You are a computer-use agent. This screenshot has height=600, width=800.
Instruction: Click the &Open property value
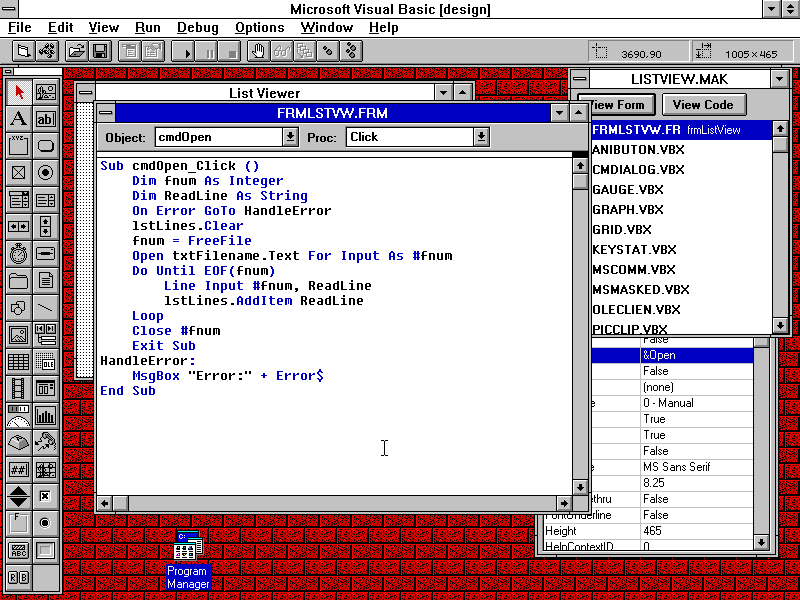tap(696, 355)
